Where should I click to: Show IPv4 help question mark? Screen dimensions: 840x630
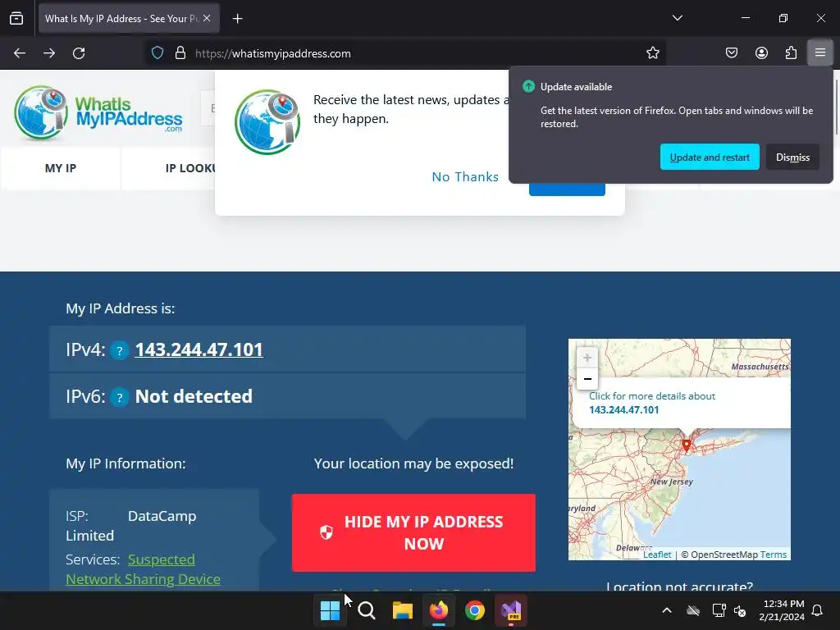(120, 351)
